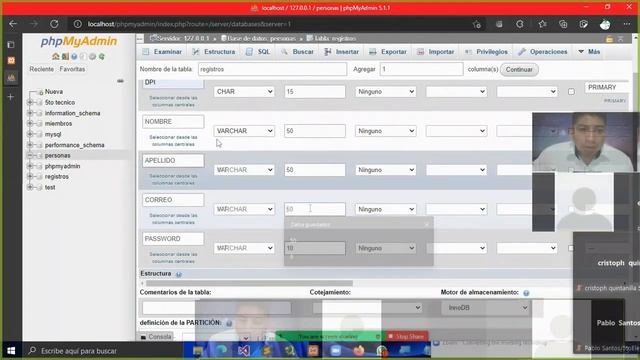Click Nueva to create database
Image resolution: width=640 pixels, height=360 pixels.
53,91
